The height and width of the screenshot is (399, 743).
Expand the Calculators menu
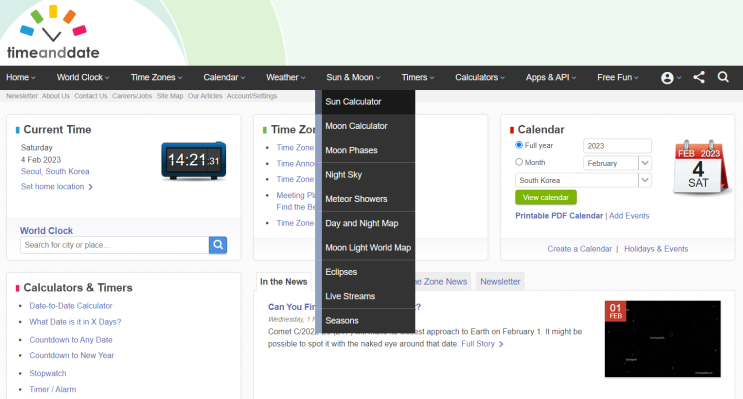click(480, 77)
